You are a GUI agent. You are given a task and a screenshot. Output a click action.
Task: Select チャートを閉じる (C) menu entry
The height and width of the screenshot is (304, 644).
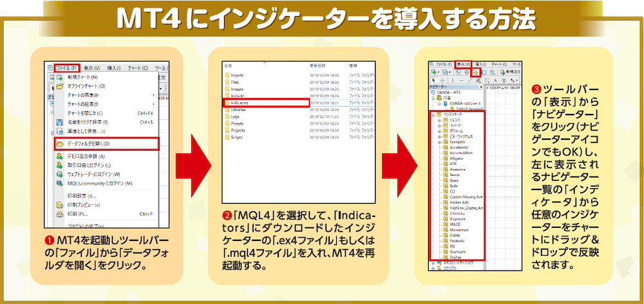click(85, 113)
